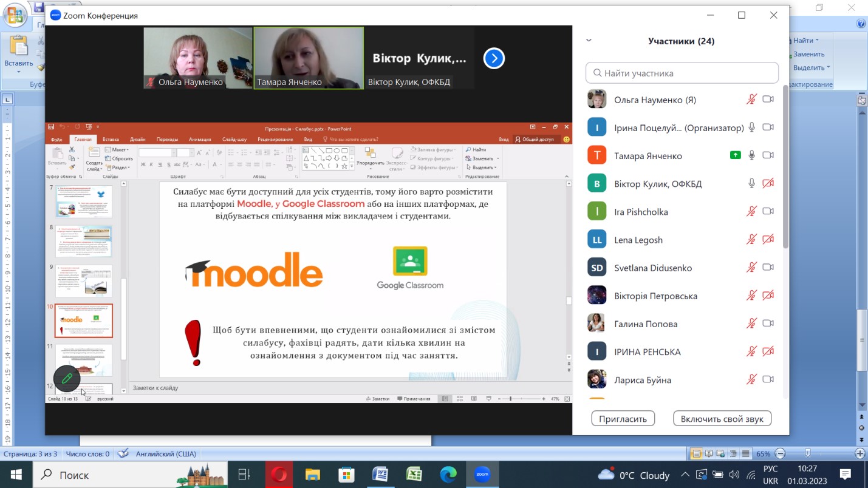The width and height of the screenshot is (868, 488).
Task: Click the muted mic icon for Вікторія Петровська
Action: coord(752,296)
